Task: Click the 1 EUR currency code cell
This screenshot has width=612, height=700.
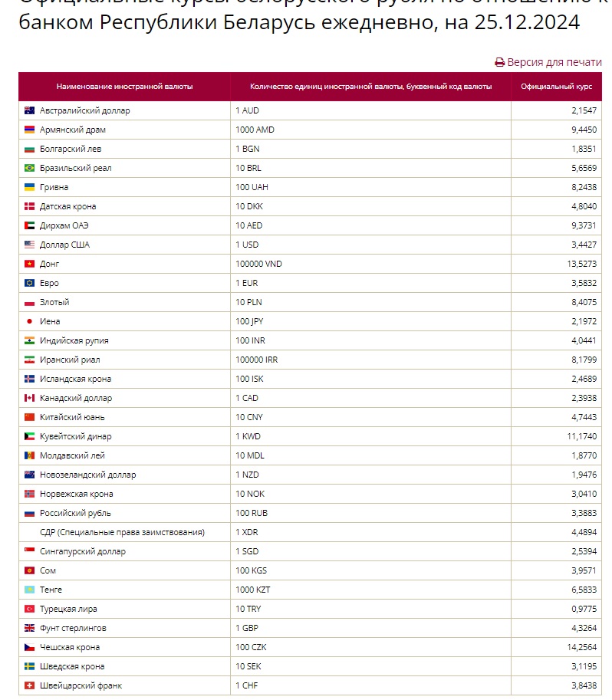Action: pos(370,283)
